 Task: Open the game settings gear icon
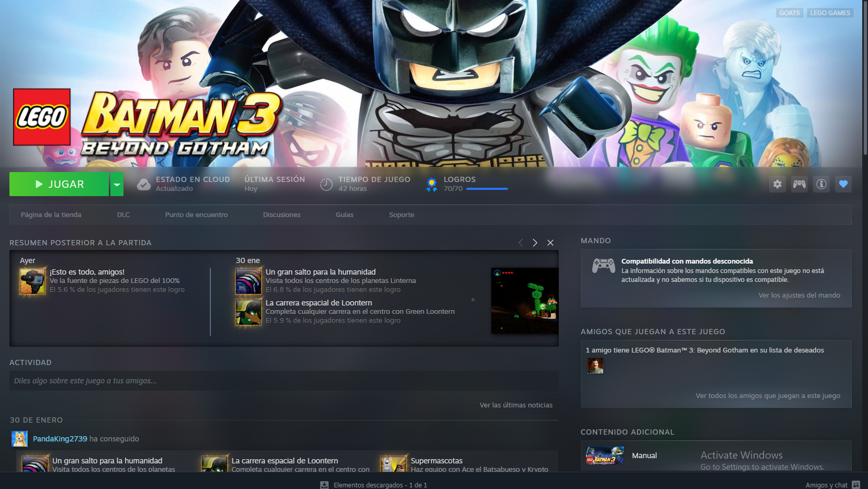click(777, 184)
